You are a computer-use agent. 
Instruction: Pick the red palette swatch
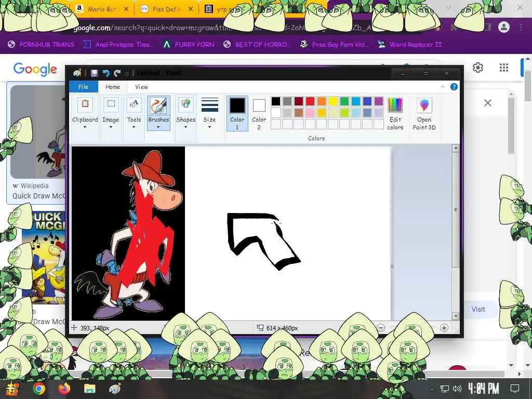(310, 101)
